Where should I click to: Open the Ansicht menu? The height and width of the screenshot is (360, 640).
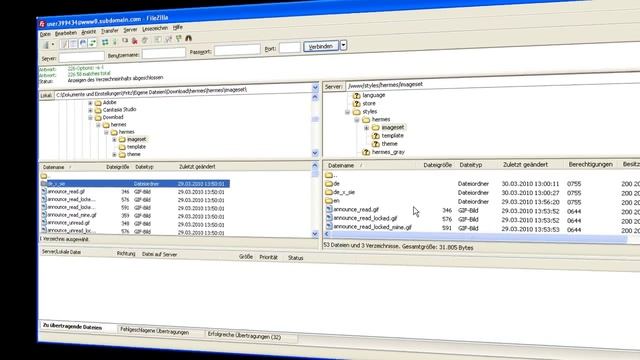(x=89, y=32)
